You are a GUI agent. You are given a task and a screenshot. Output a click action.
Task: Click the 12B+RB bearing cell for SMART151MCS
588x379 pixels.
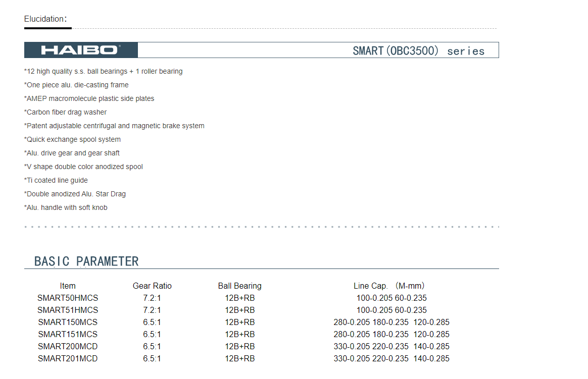pos(239,334)
